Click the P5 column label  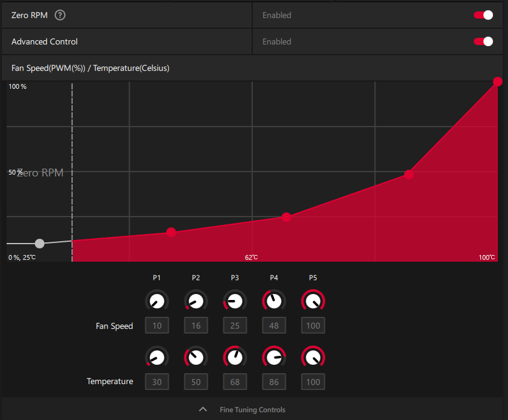(x=313, y=278)
